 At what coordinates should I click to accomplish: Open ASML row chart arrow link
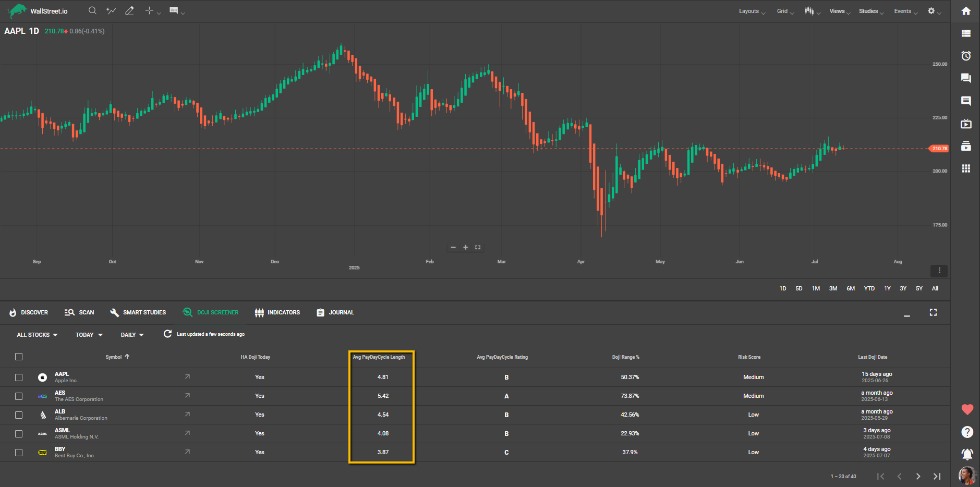(187, 433)
